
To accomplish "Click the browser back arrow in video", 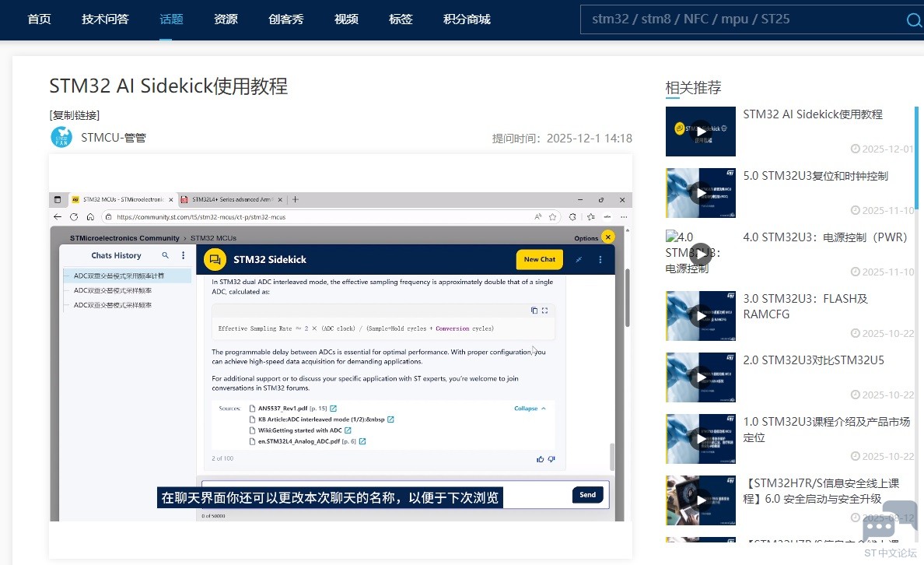I will tap(57, 216).
